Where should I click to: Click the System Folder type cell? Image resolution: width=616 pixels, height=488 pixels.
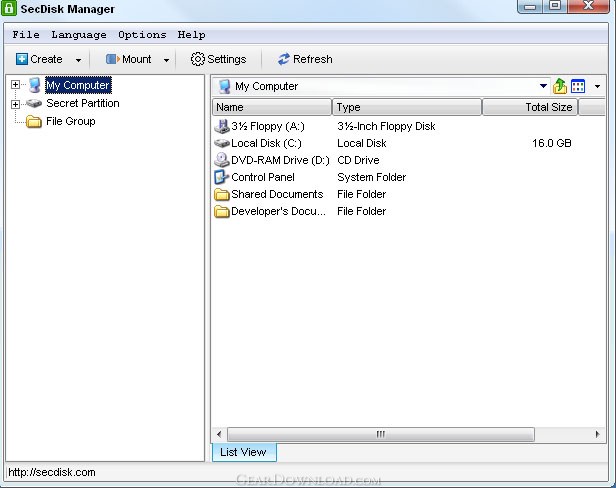[371, 177]
